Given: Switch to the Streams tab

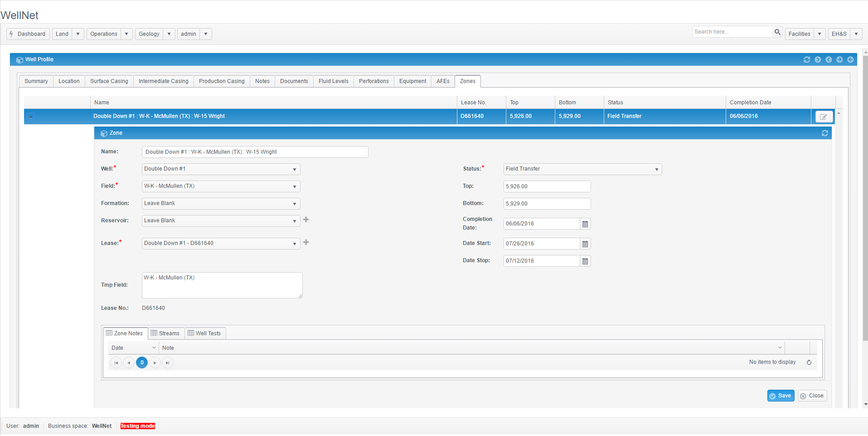Looking at the screenshot, I should coord(165,333).
